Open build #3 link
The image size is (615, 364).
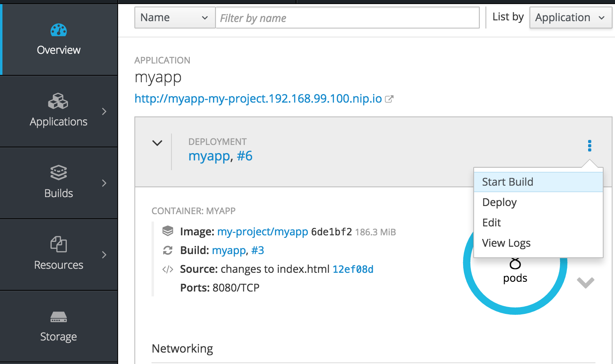pos(257,250)
